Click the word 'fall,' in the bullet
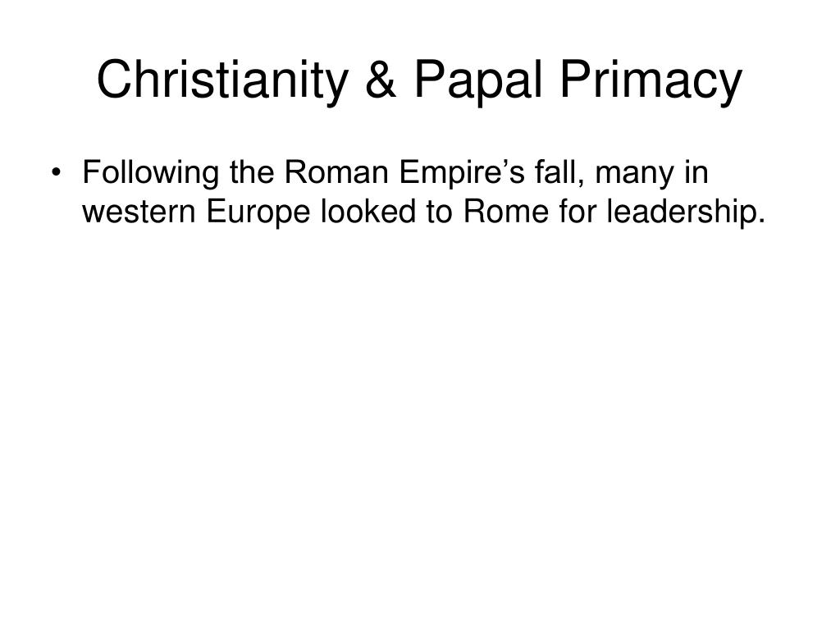Image resolution: width=840 pixels, height=630 pixels. click(x=559, y=172)
